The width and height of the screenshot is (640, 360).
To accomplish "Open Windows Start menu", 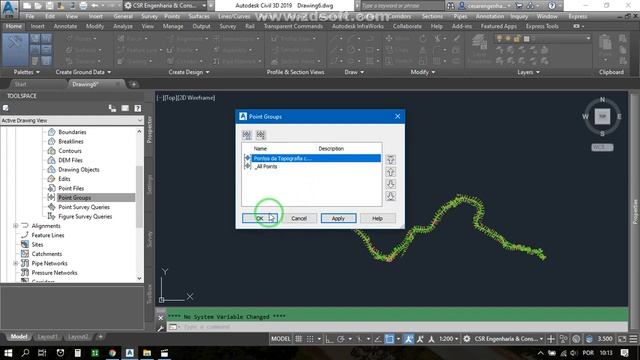I will click(x=8, y=353).
